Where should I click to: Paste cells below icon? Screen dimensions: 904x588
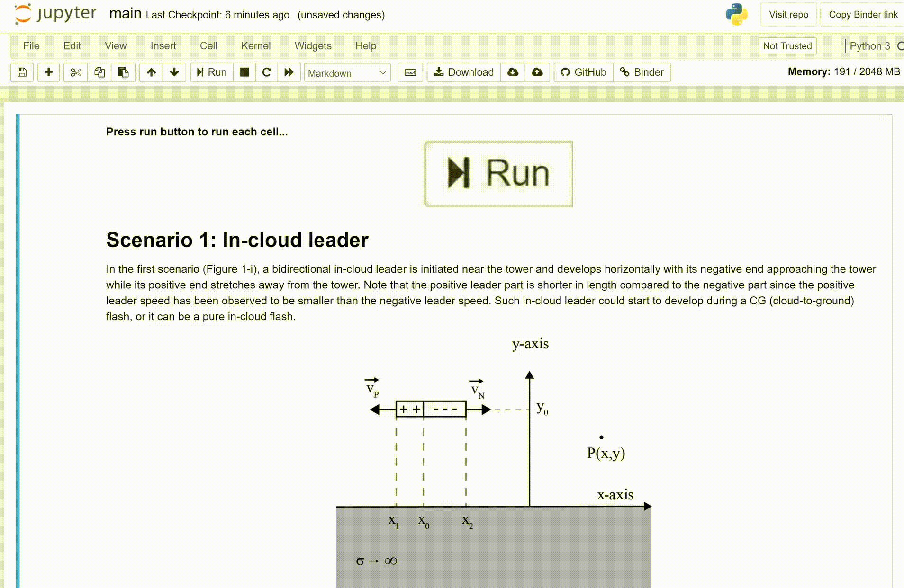[x=123, y=72]
